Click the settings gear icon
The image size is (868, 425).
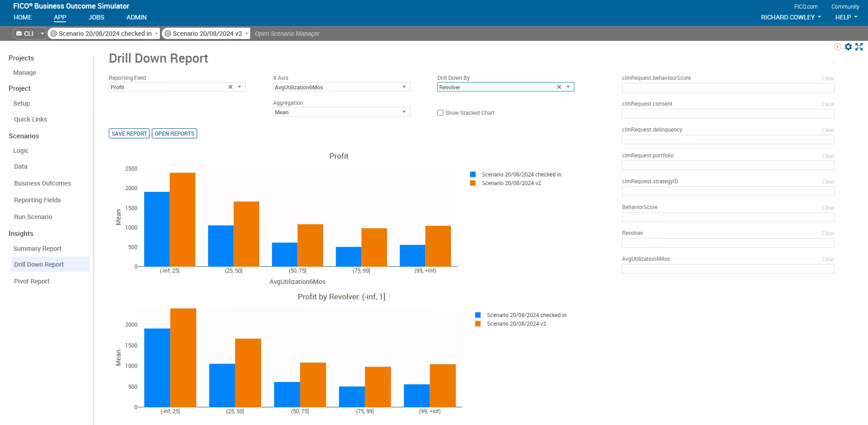click(x=848, y=47)
